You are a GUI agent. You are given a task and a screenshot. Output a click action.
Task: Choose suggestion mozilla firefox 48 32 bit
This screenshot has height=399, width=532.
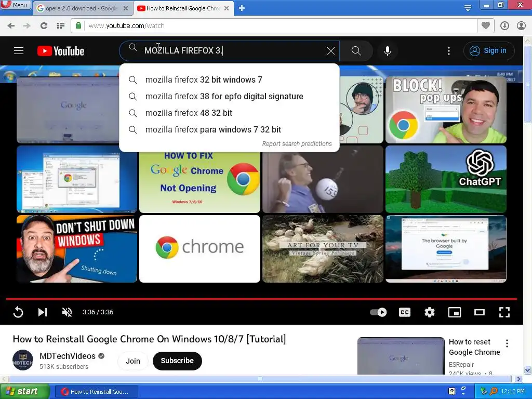click(229, 113)
